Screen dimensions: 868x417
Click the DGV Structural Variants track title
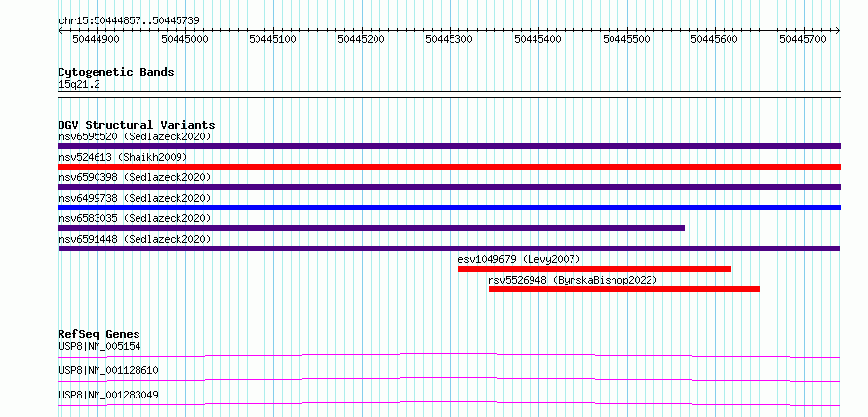click(x=137, y=125)
